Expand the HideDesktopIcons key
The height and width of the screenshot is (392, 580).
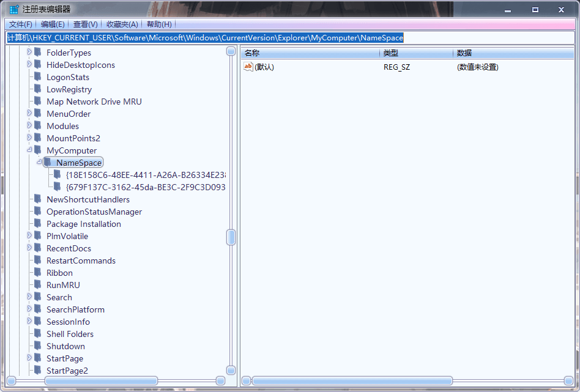pos(29,64)
